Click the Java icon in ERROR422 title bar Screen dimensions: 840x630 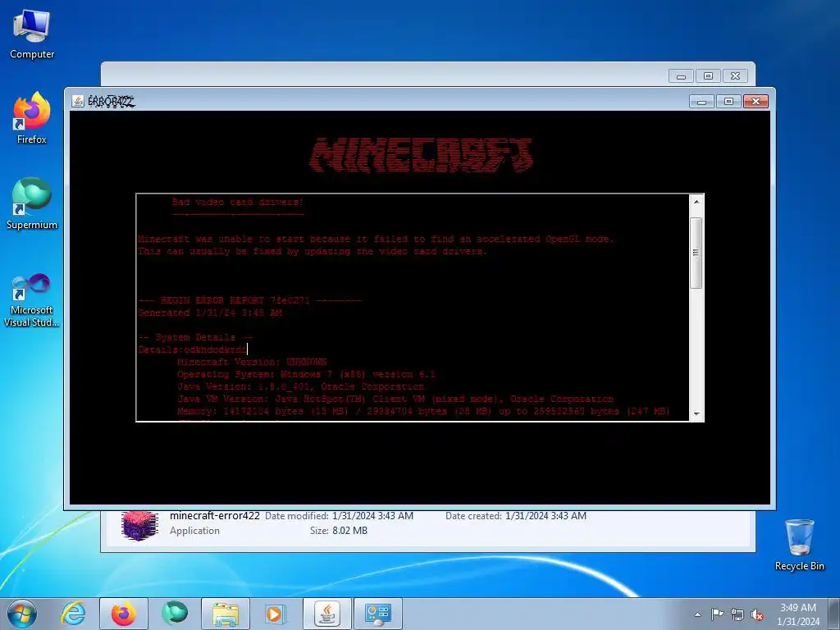coord(78,101)
